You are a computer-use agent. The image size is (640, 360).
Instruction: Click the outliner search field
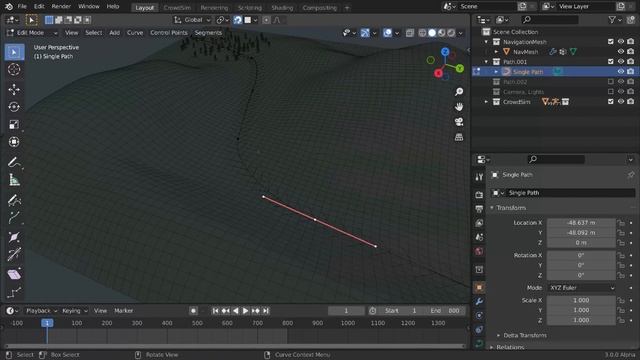(x=549, y=20)
